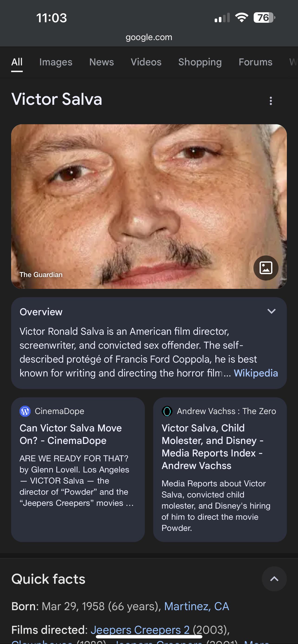The image size is (298, 644).
Task: Open the Videos search tab
Action: pos(146,62)
